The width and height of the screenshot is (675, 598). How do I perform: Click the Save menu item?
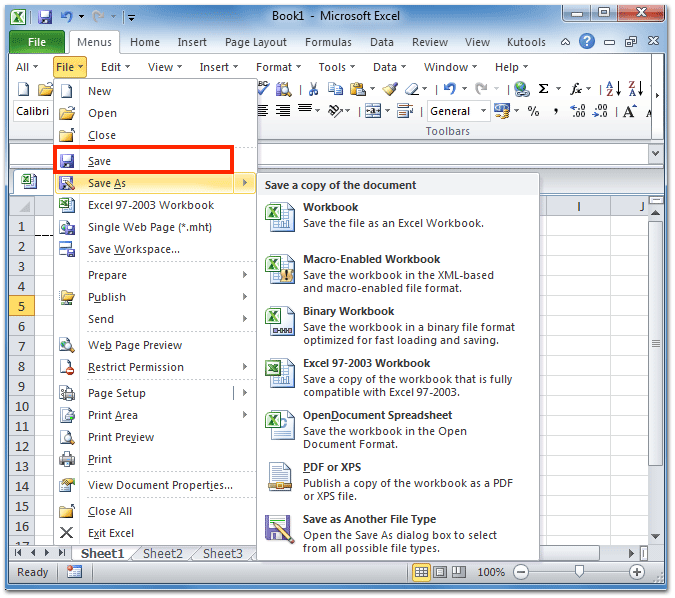pos(100,161)
